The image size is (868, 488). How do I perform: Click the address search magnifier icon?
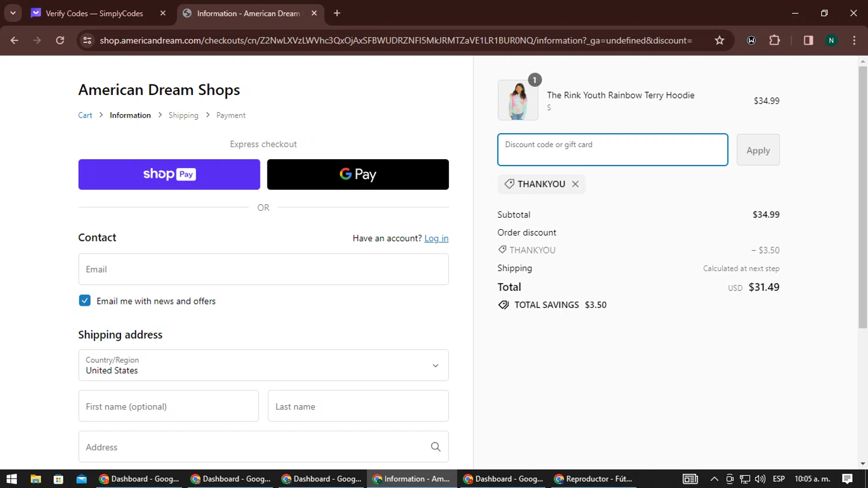coord(436,447)
